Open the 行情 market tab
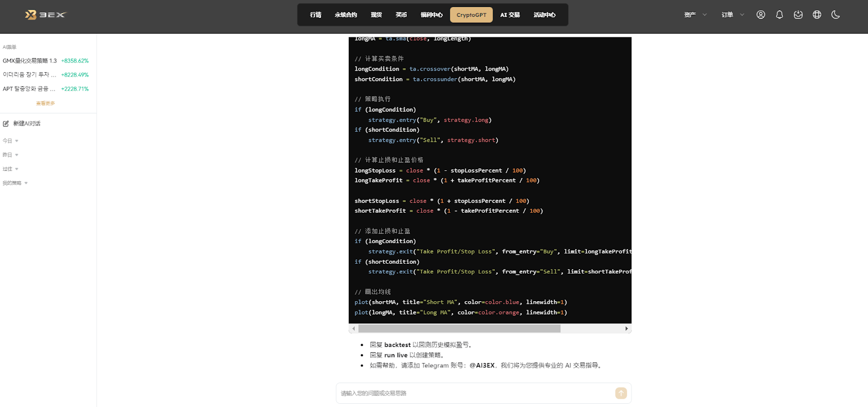This screenshot has height=407, width=868. [x=316, y=15]
